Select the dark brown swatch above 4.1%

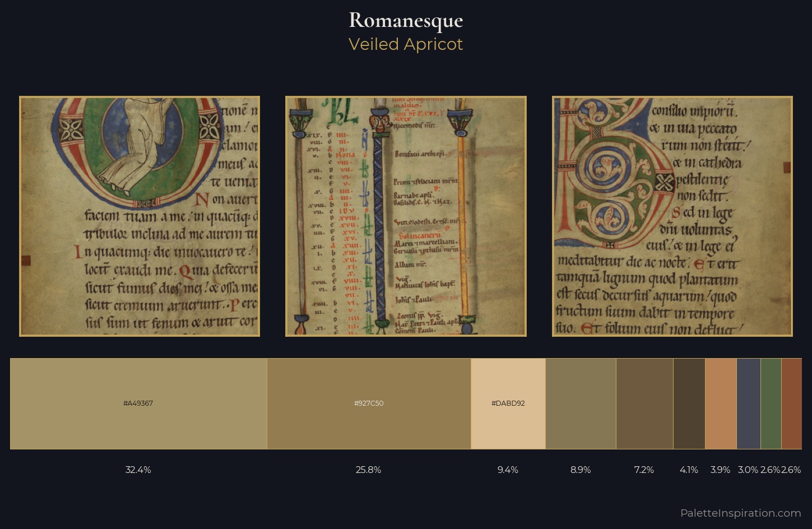(x=689, y=403)
